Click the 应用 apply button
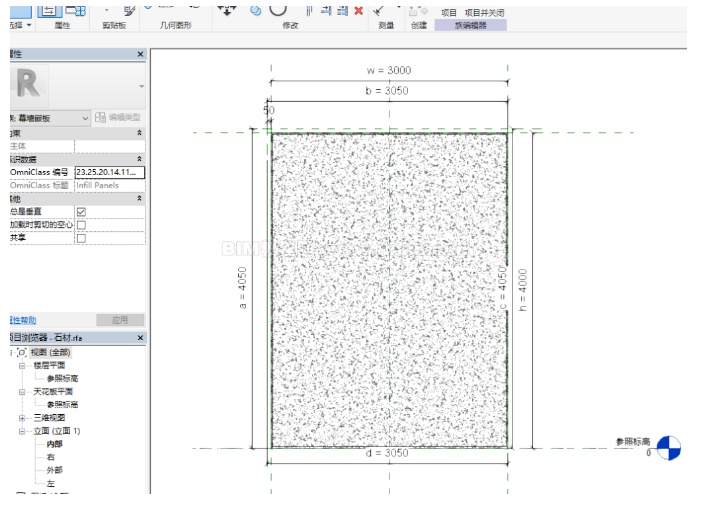This screenshot has height=505, width=702. pos(120,320)
